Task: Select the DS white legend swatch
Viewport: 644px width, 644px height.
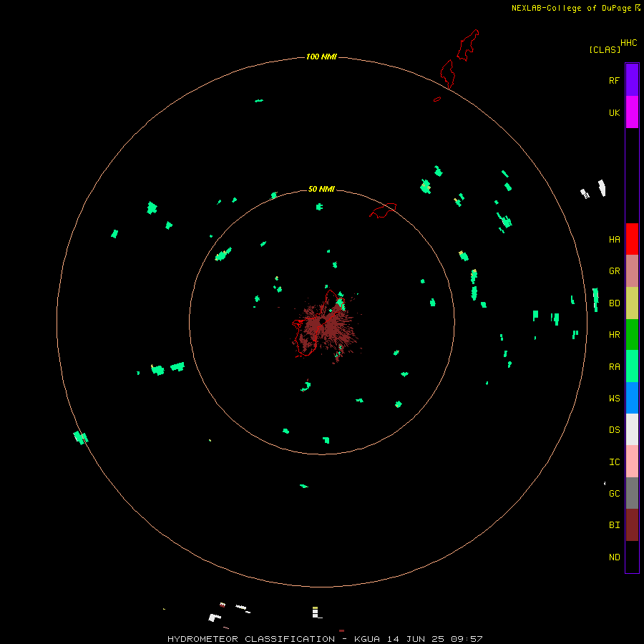Action: pyautogui.click(x=632, y=429)
